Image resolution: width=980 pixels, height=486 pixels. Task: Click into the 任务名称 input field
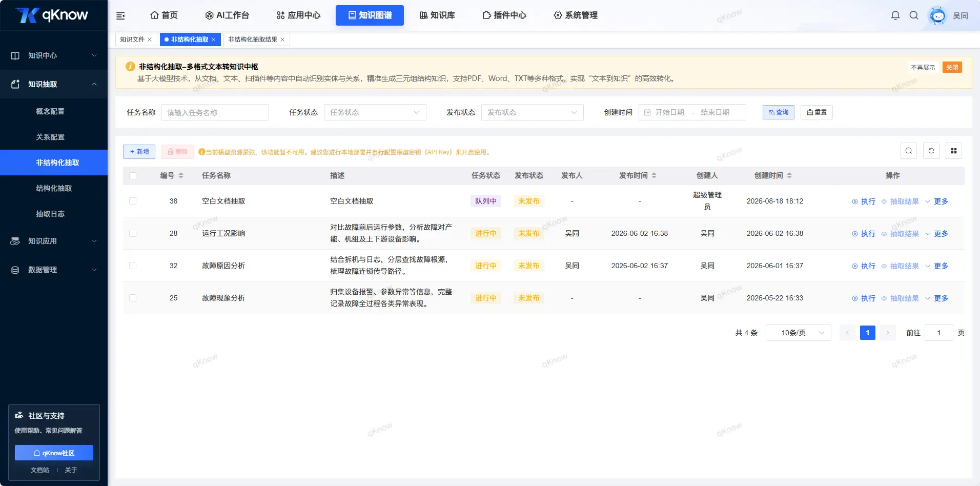(215, 112)
